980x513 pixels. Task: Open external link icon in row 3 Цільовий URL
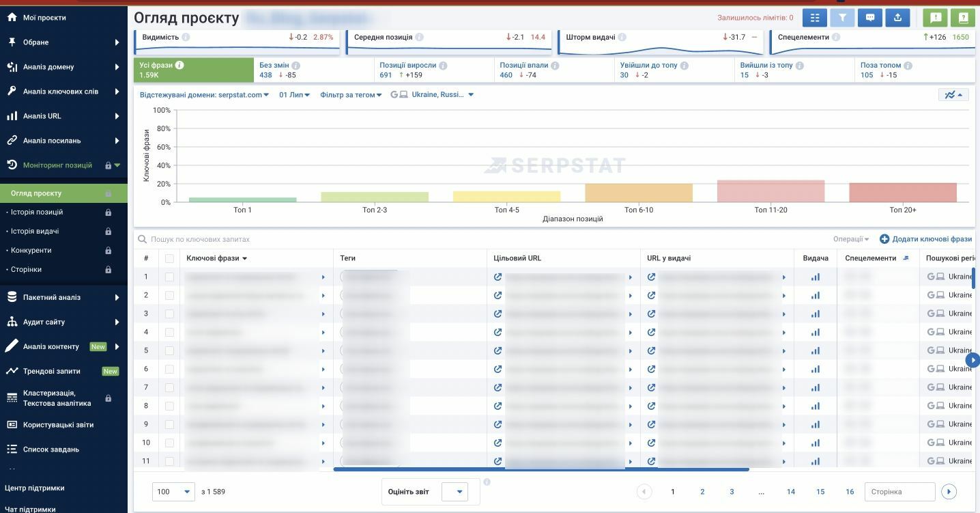point(498,314)
